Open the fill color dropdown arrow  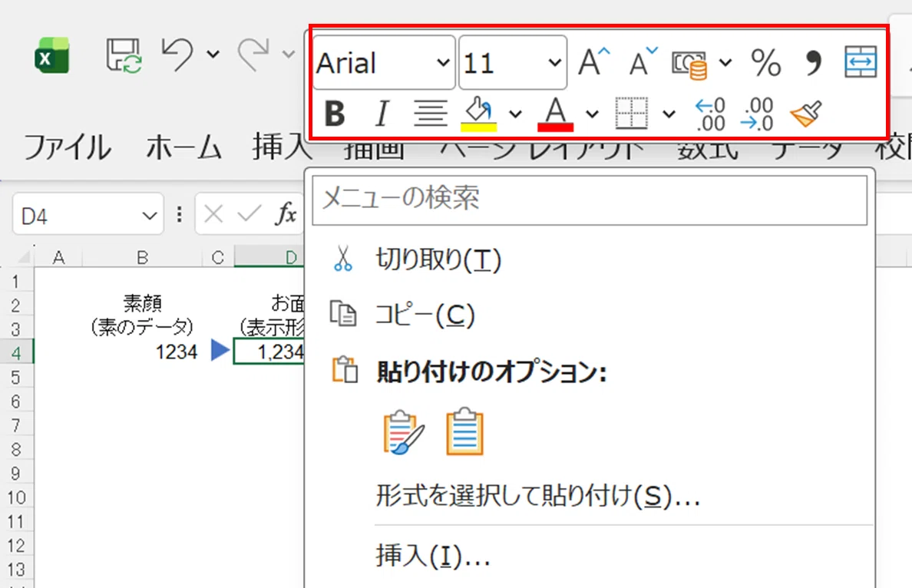[515, 114]
